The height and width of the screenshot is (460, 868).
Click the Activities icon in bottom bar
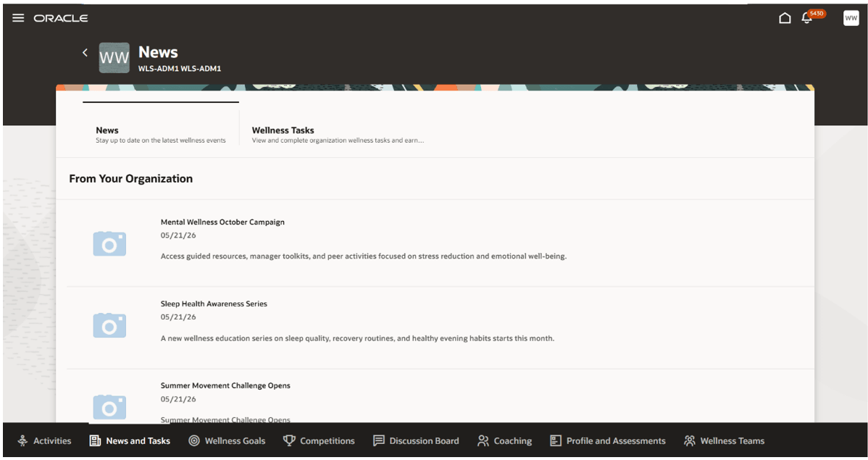click(x=22, y=440)
